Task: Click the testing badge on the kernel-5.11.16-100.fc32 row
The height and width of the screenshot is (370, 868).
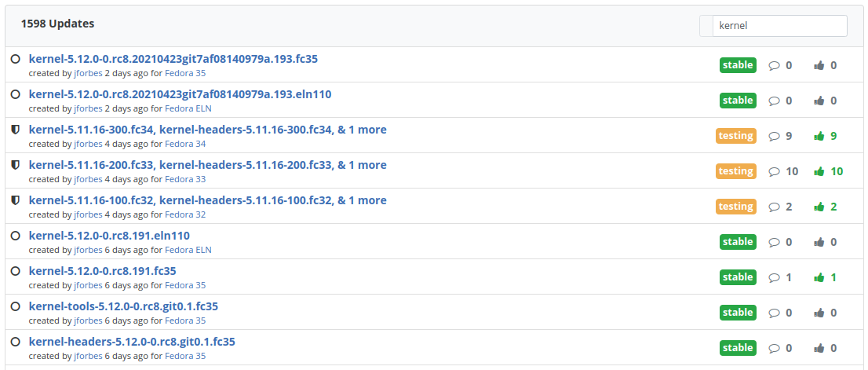Action: 735,207
